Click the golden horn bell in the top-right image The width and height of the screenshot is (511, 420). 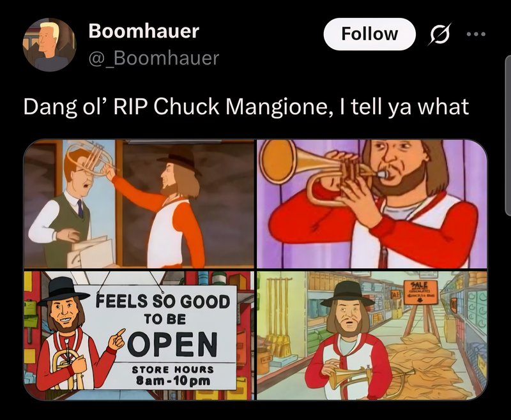tap(282, 161)
